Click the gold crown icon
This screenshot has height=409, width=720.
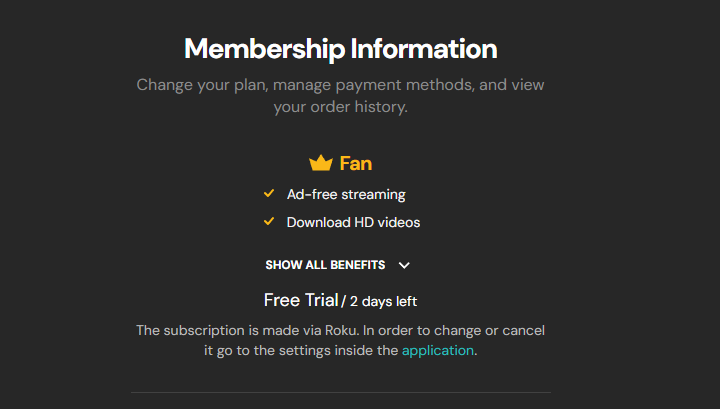(x=320, y=163)
